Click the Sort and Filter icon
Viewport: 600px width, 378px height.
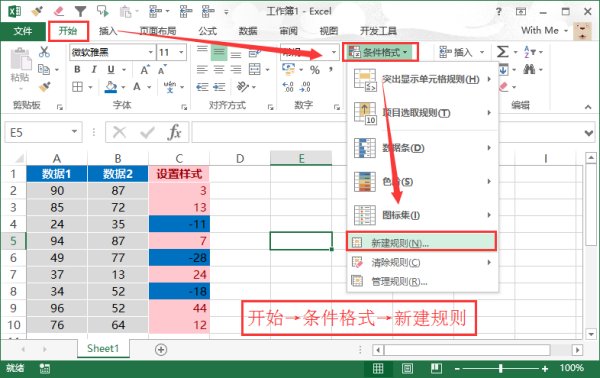529,52
